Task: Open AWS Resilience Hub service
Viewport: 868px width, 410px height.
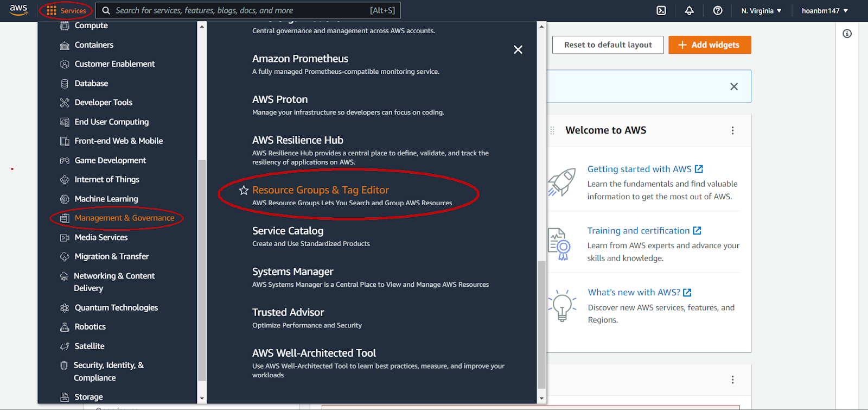Action: point(298,140)
